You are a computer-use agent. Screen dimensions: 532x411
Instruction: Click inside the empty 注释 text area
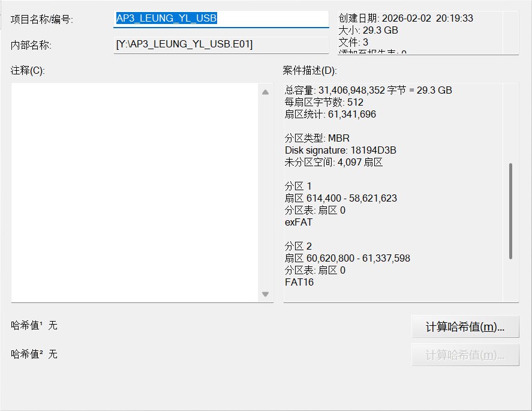tap(136, 192)
